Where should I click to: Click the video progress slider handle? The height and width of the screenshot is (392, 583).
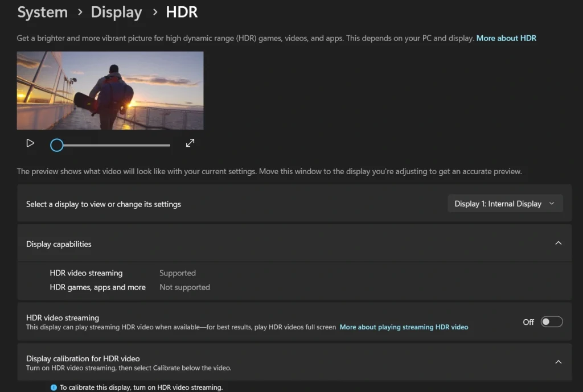click(56, 145)
